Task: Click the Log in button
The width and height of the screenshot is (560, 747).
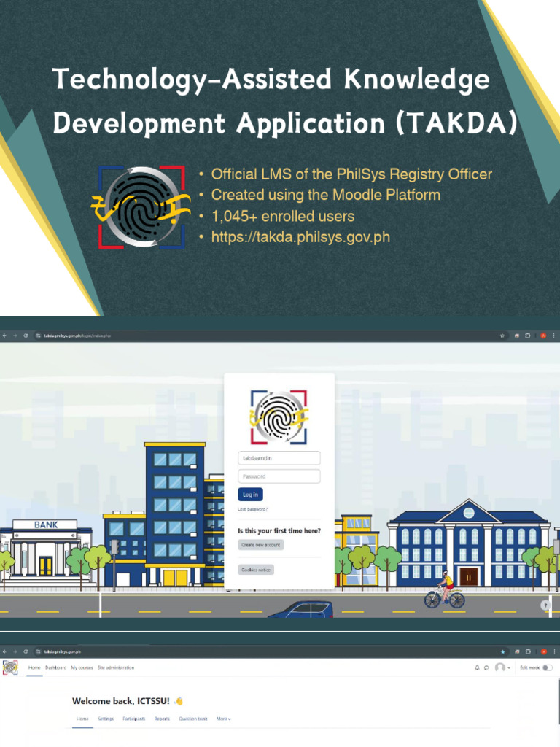Action: click(x=250, y=495)
